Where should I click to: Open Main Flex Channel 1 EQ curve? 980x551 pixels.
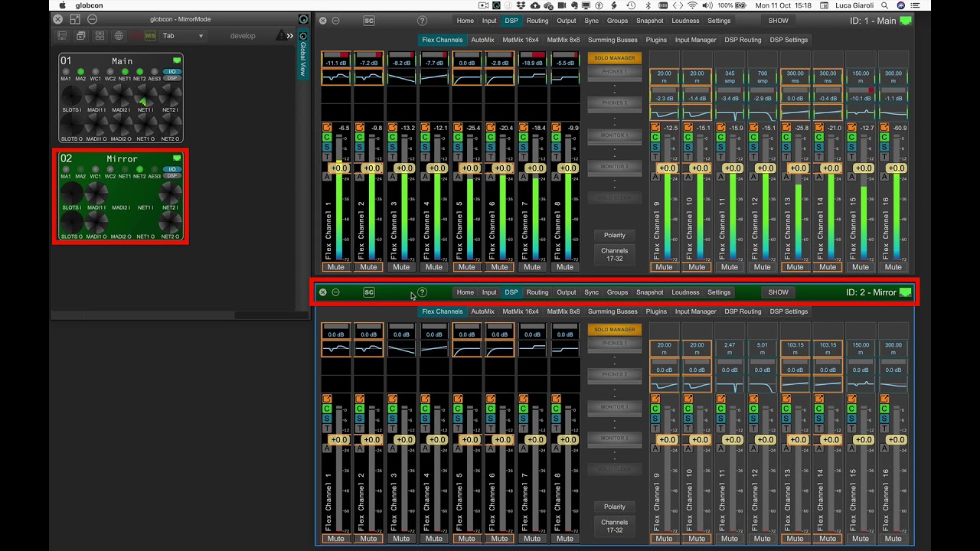coord(336,77)
